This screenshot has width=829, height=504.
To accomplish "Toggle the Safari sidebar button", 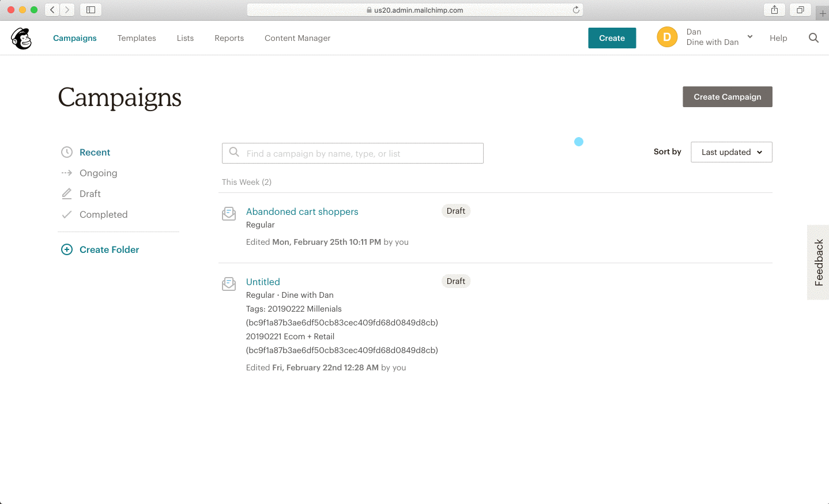I will [91, 10].
